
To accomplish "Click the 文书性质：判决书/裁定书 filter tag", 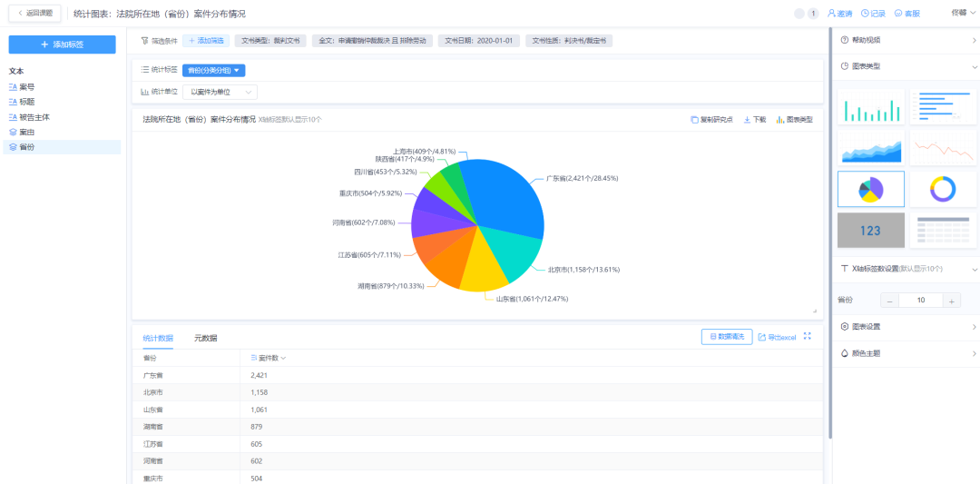I will point(569,41).
